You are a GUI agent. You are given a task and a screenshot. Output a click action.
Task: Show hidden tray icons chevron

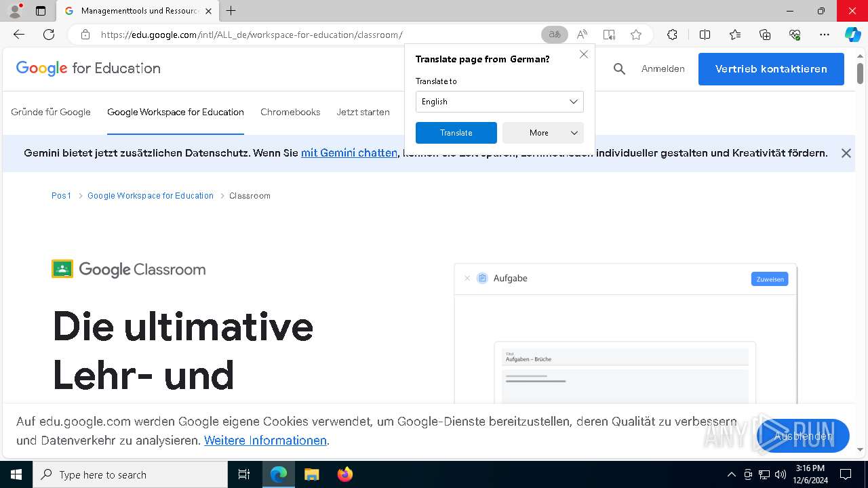click(x=731, y=474)
